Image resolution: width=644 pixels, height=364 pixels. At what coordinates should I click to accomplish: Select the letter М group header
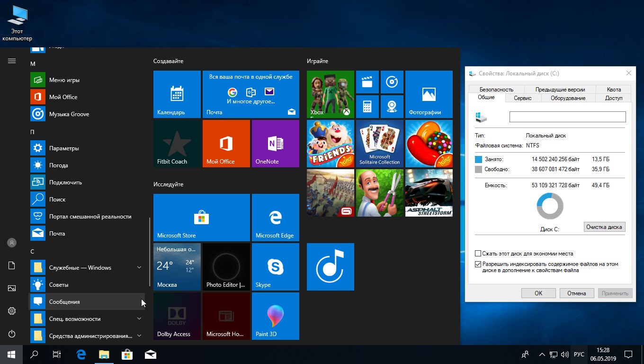(33, 64)
